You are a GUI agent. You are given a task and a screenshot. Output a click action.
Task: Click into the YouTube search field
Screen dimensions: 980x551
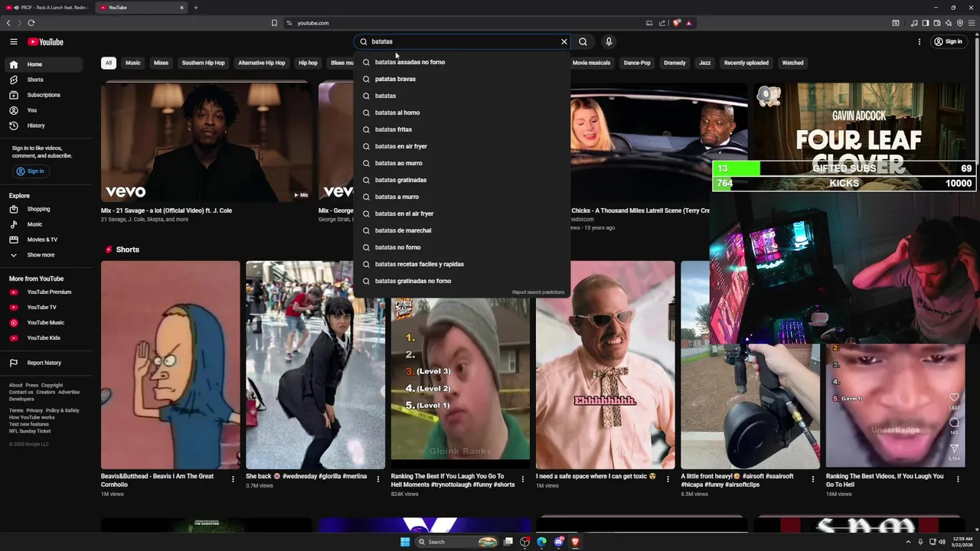[463, 42]
